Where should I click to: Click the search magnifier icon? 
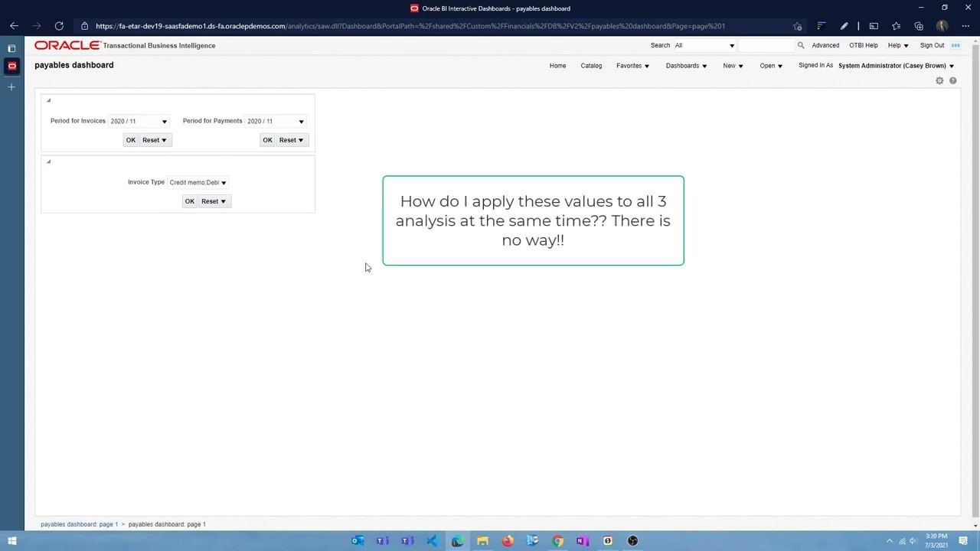(801, 45)
